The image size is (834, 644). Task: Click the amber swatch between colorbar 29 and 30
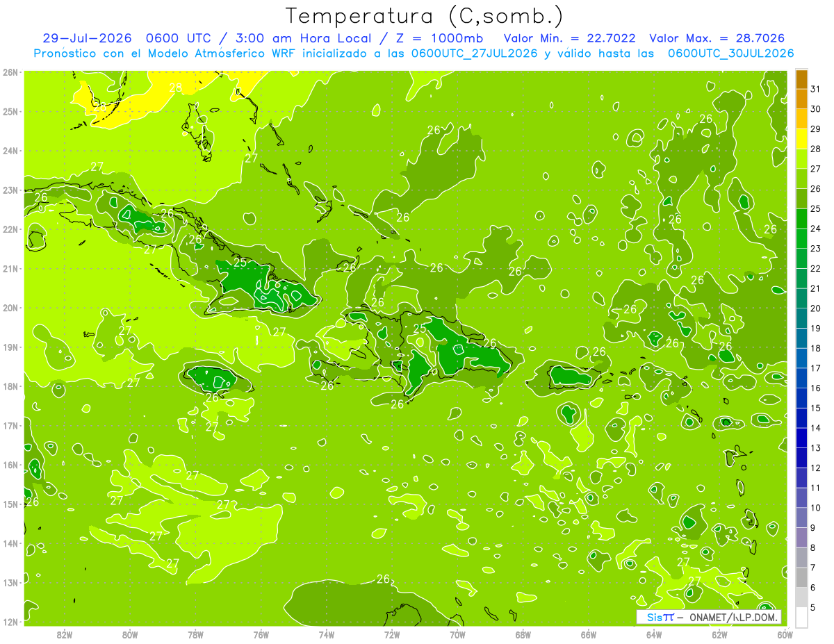coord(801,119)
